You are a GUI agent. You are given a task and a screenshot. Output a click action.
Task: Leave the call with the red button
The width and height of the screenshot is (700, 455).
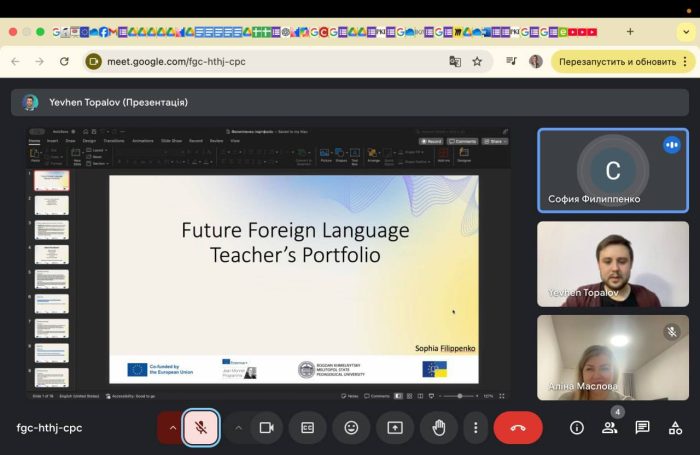[517, 427]
